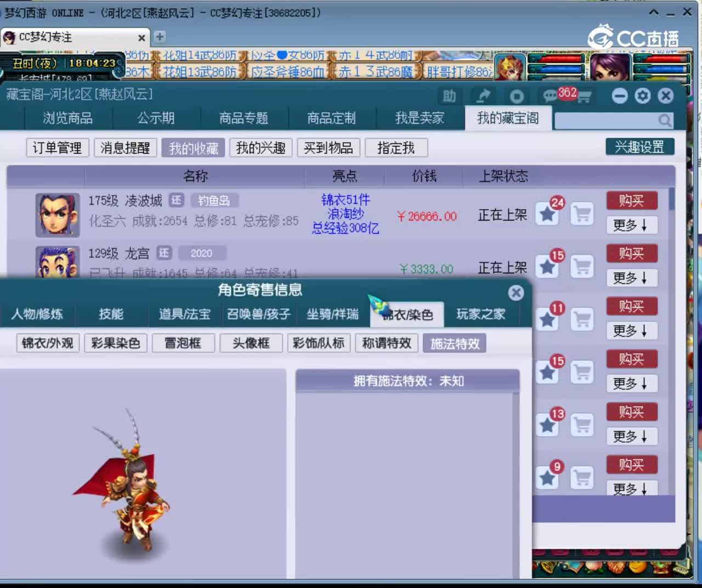Expand 更多 for 175级 凌波城 listing
Image resolution: width=702 pixels, height=588 pixels.
[x=631, y=225]
